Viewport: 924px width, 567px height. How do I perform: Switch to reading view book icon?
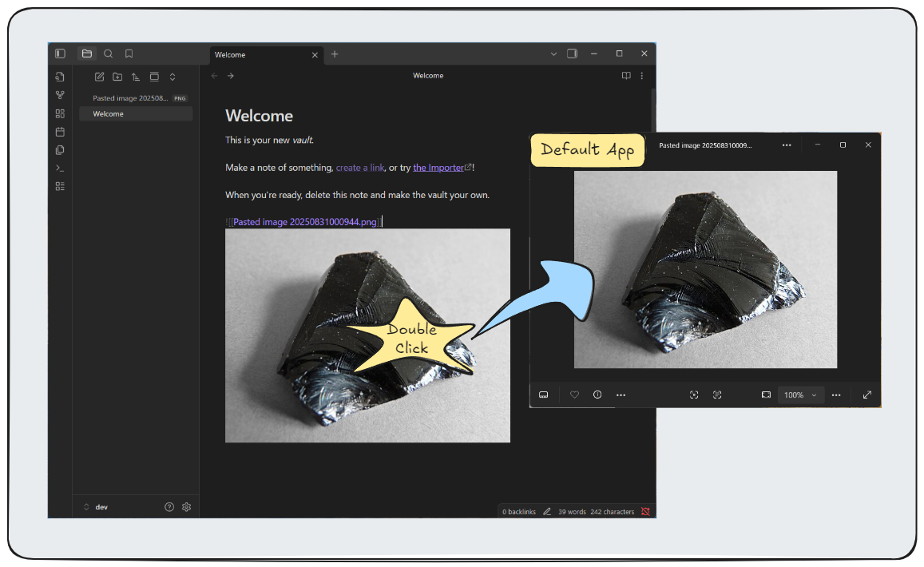click(626, 75)
